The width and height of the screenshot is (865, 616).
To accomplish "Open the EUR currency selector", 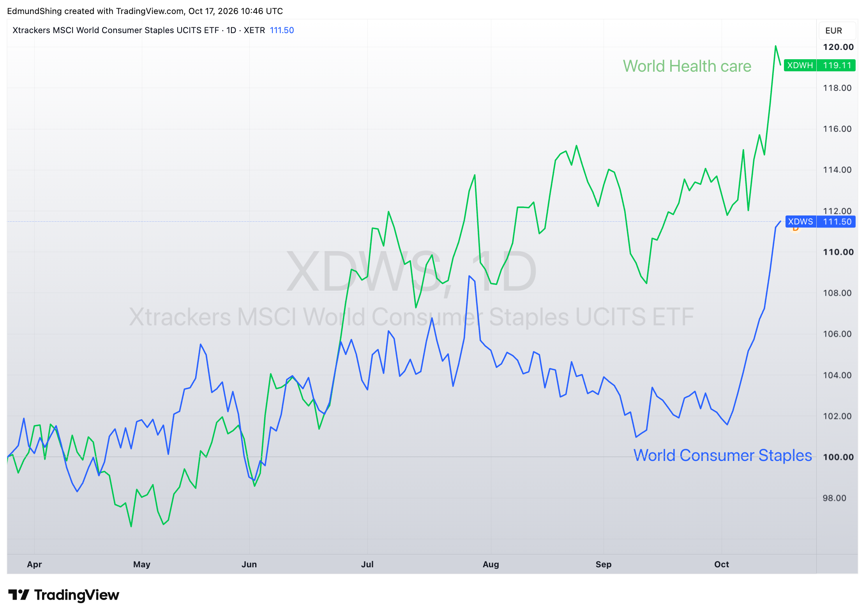I will coord(833,30).
